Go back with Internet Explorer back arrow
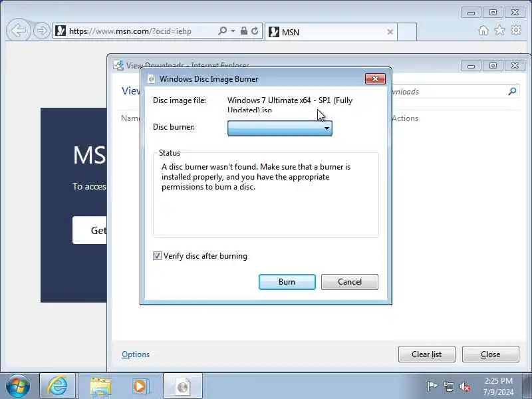The width and height of the screenshot is (532, 399). pos(19,31)
